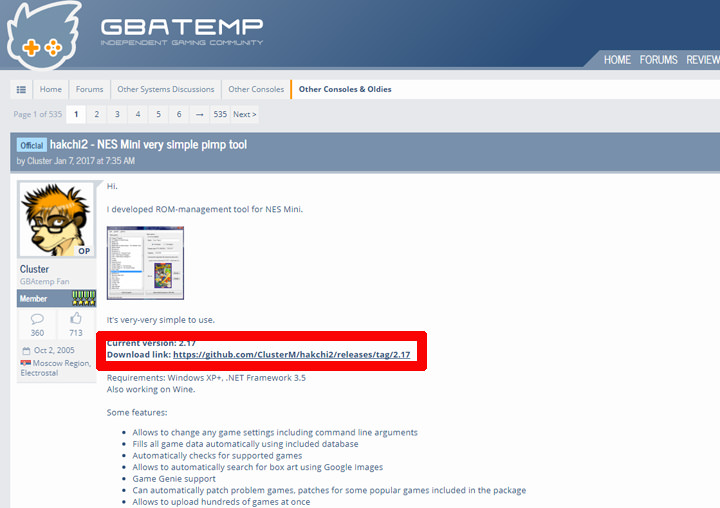Go to Other Systems Discussions breadcrumb
This screenshot has width=720, height=508.
165,89
